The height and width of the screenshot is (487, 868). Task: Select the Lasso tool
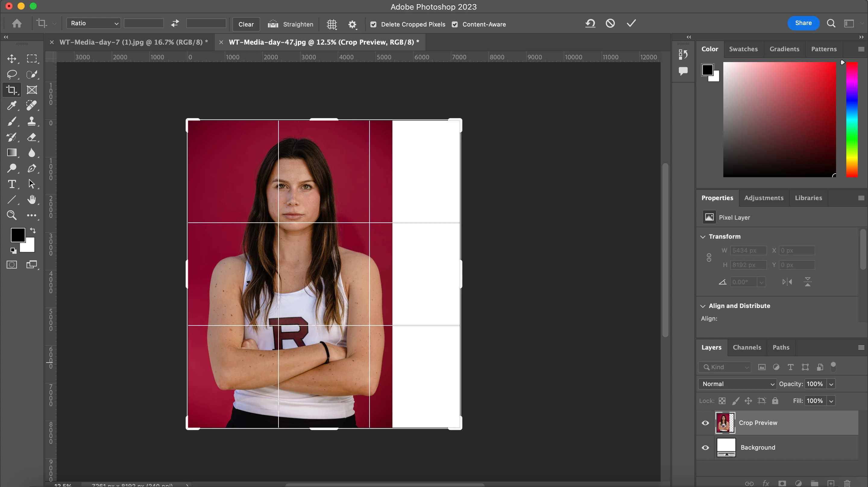tap(12, 74)
